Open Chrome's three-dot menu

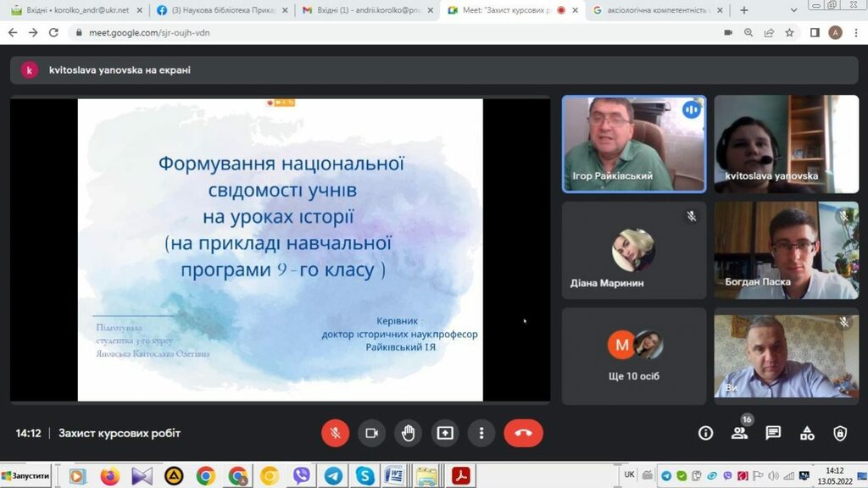coord(856,32)
